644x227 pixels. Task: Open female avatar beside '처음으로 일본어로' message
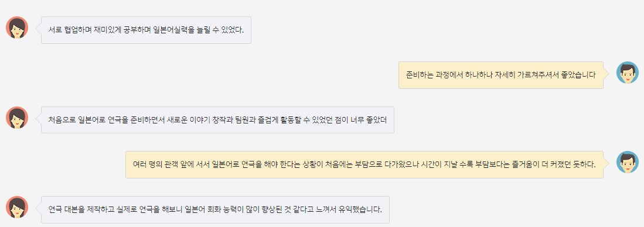click(x=17, y=118)
